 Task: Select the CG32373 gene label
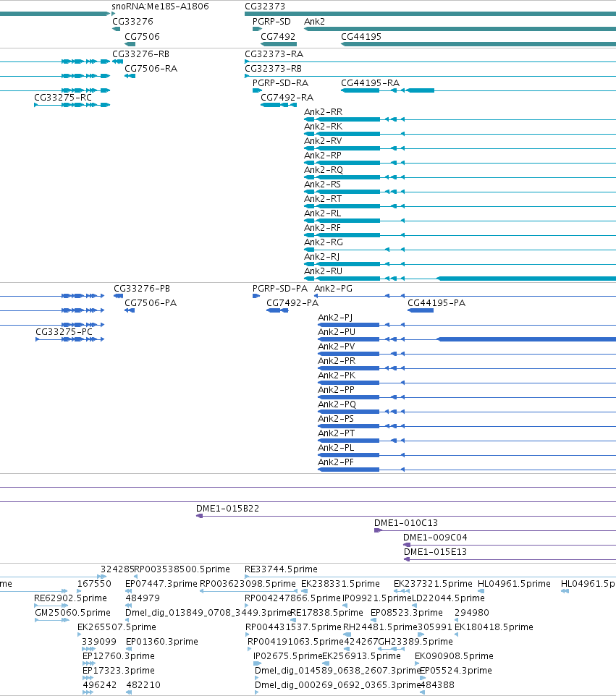tap(265, 7)
